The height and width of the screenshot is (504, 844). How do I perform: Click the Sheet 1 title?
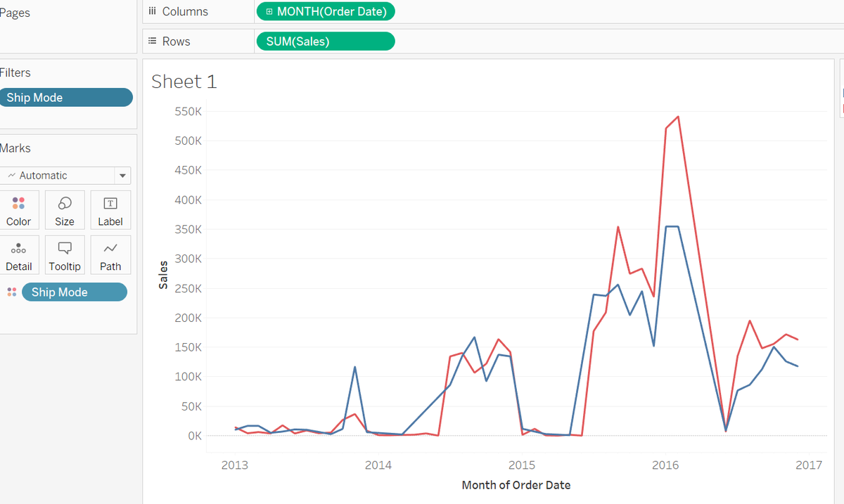[184, 82]
